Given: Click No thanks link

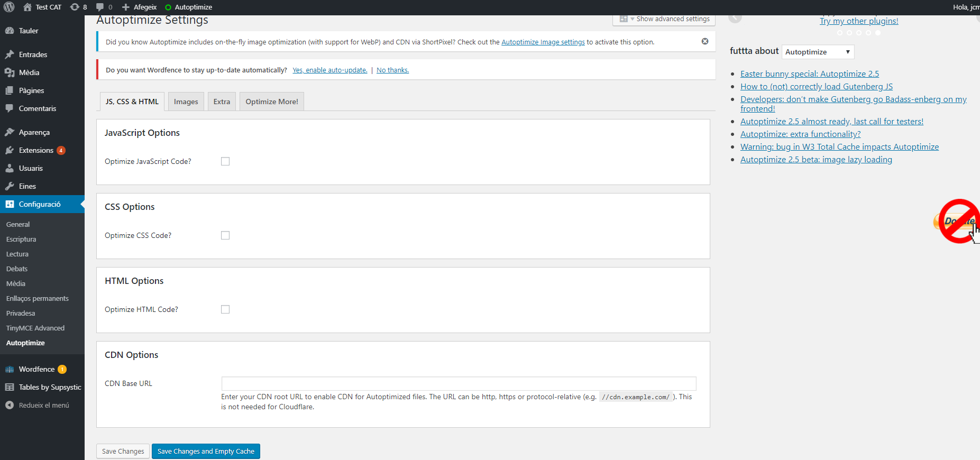Looking at the screenshot, I should [392, 70].
